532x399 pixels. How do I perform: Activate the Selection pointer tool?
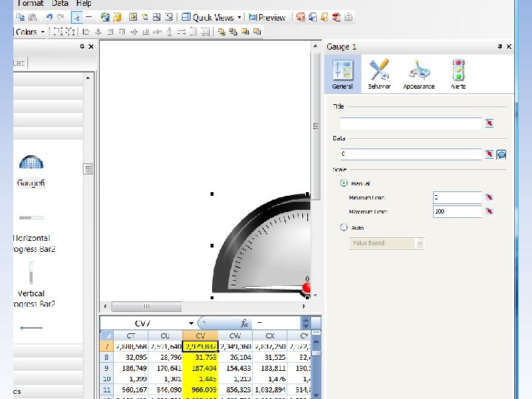click(x=77, y=17)
